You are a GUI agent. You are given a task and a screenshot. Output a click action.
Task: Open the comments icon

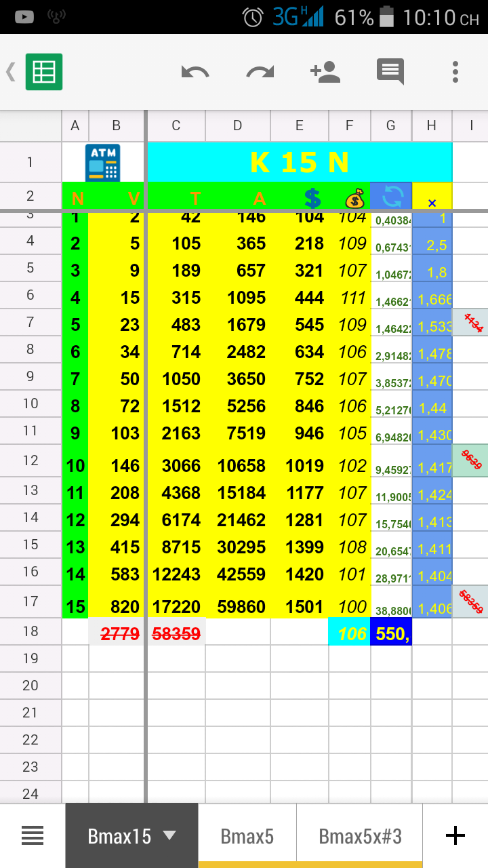tap(390, 72)
